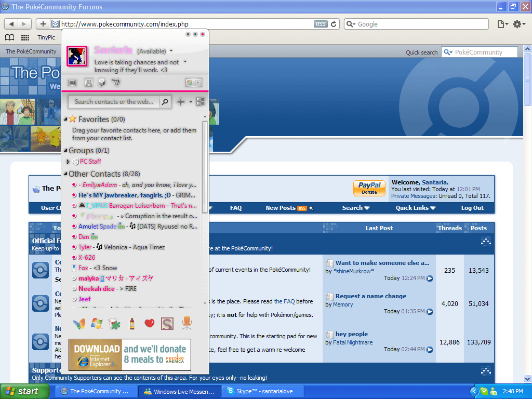Click New Posts in forum navbar
Screen dimensions: 532x399
coord(281,208)
